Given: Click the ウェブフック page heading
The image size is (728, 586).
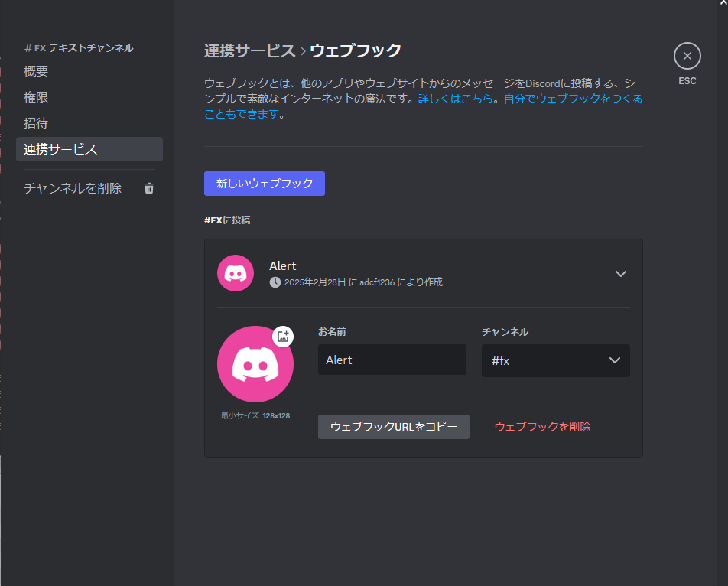Looking at the screenshot, I should point(356,50).
